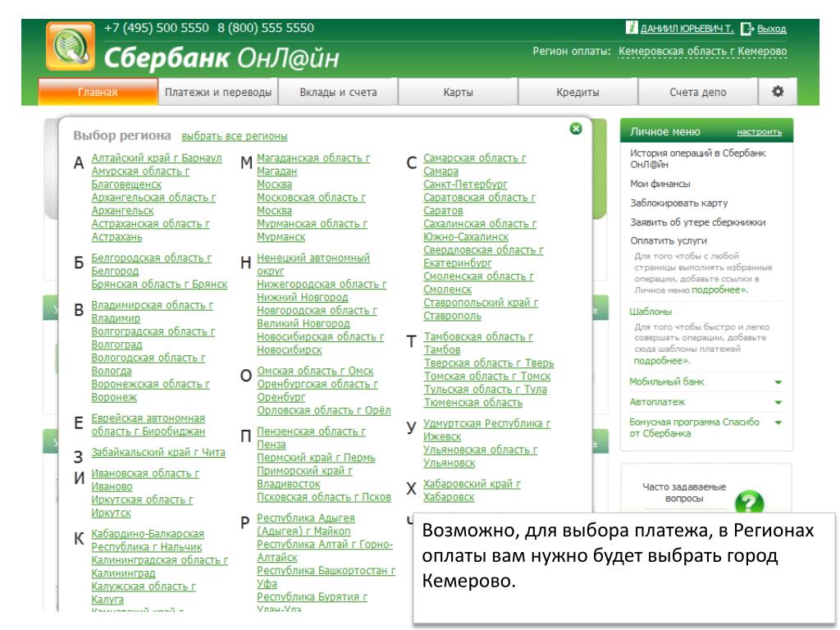The width and height of the screenshot is (840, 630).
Task: Choose Омская область г Омск
Action: [315, 371]
